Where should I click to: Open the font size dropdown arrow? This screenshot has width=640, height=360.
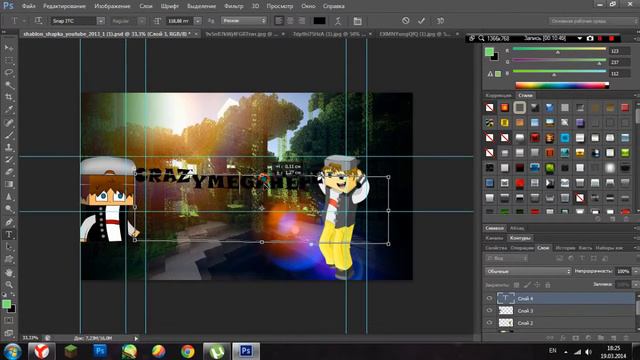point(198,21)
